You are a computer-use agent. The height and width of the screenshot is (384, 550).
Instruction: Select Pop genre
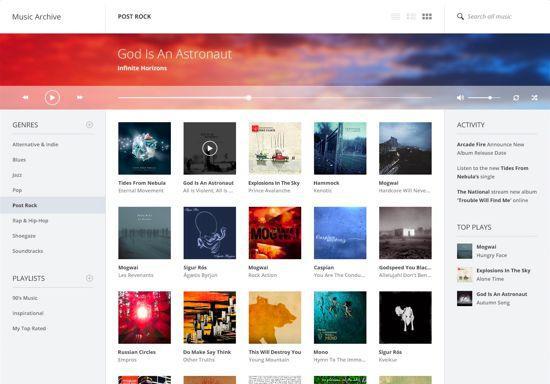(x=17, y=190)
